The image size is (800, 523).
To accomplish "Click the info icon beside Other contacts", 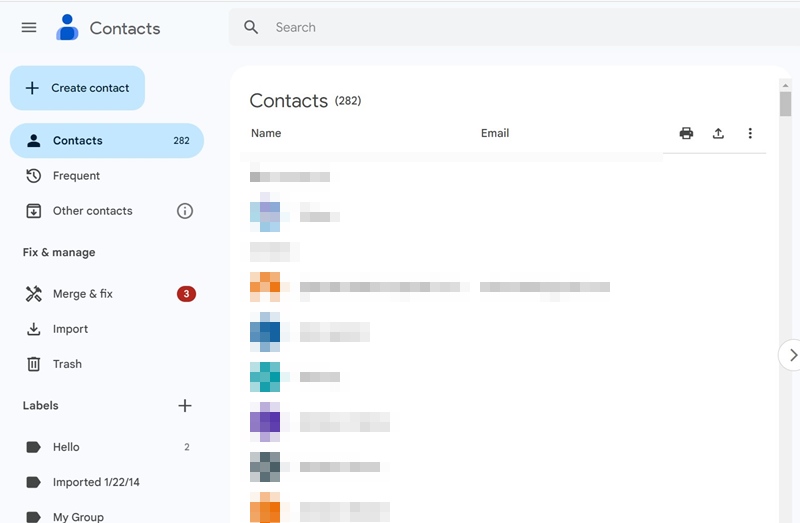I will [185, 211].
